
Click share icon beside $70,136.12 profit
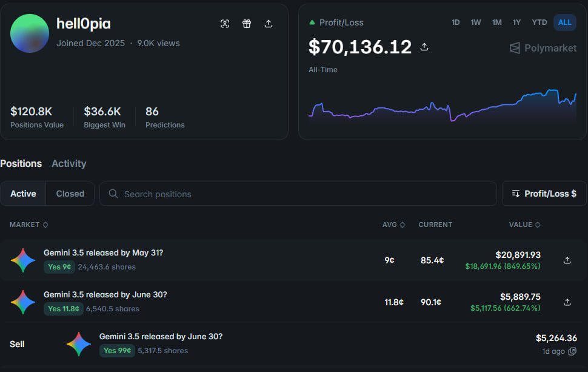pos(424,47)
